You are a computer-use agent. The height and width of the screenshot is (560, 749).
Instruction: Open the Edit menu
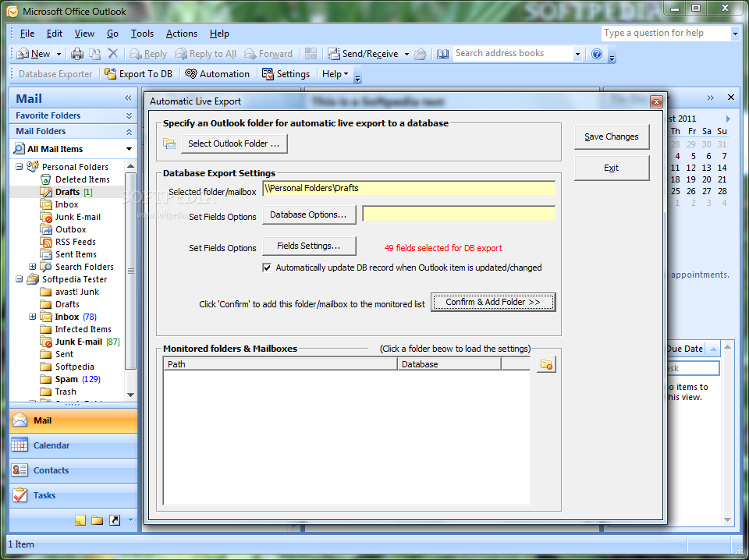pyautogui.click(x=55, y=34)
